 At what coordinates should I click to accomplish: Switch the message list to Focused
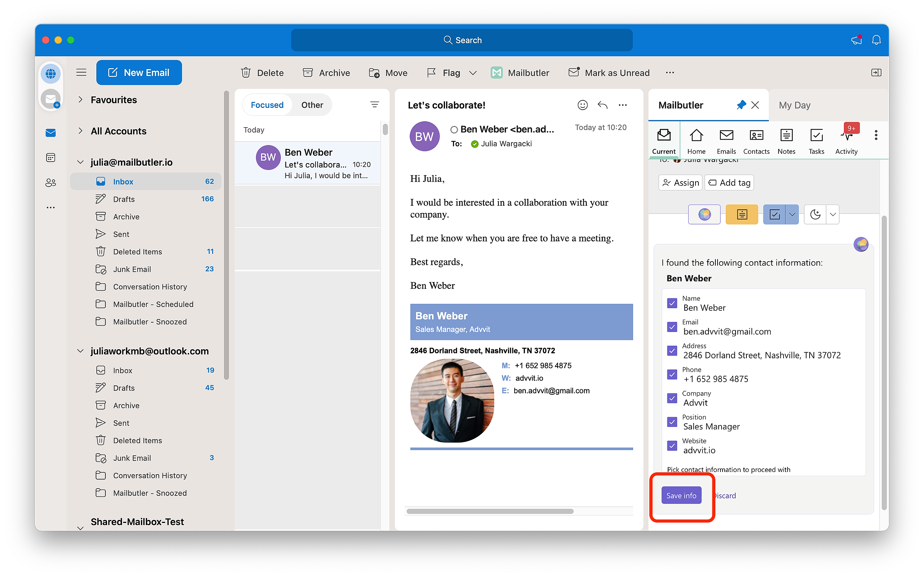point(267,105)
